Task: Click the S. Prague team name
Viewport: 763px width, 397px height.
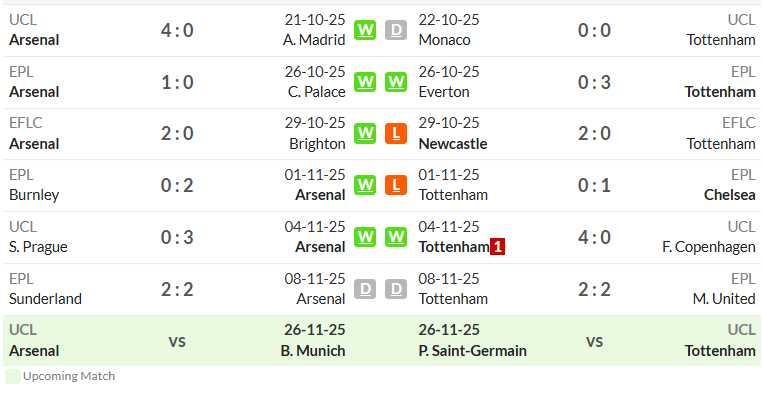Action: pos(38,247)
